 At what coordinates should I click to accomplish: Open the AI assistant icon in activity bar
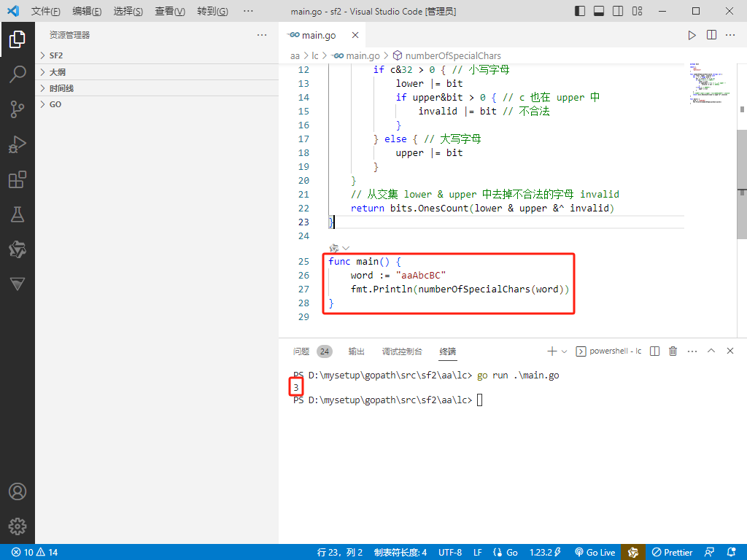pos(18,249)
